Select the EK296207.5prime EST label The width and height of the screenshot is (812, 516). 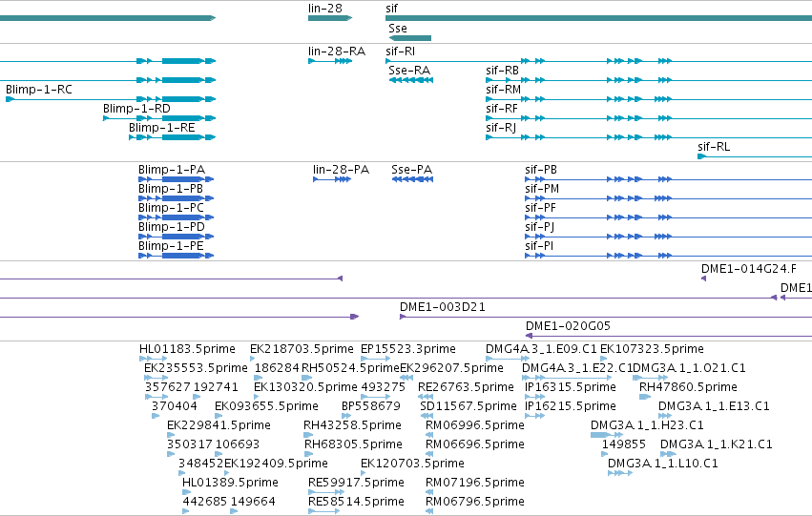coord(451,368)
